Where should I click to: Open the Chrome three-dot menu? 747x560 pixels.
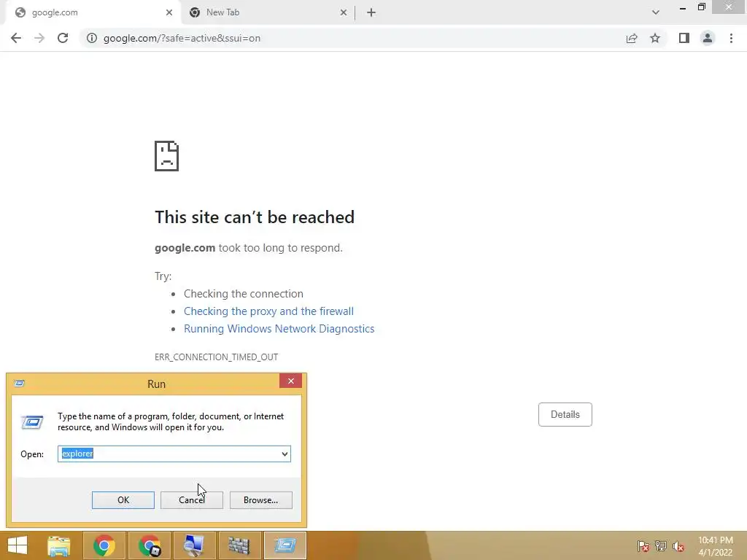(x=731, y=38)
